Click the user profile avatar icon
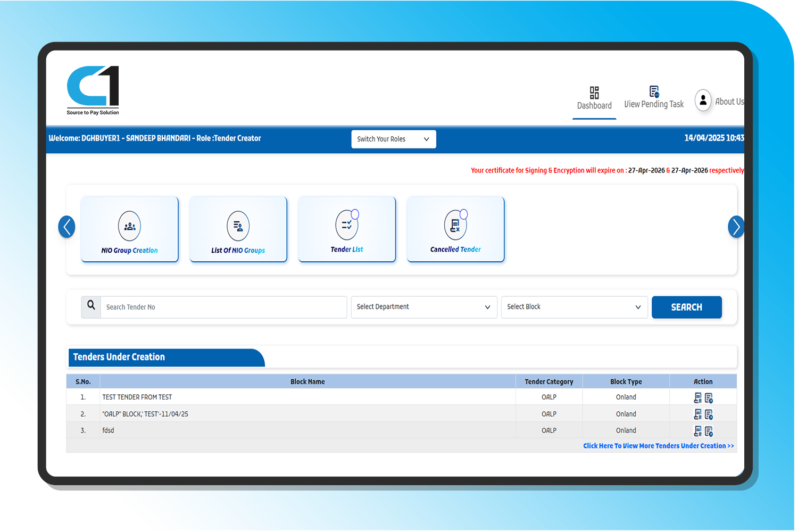The image size is (798, 532). pyautogui.click(x=703, y=100)
